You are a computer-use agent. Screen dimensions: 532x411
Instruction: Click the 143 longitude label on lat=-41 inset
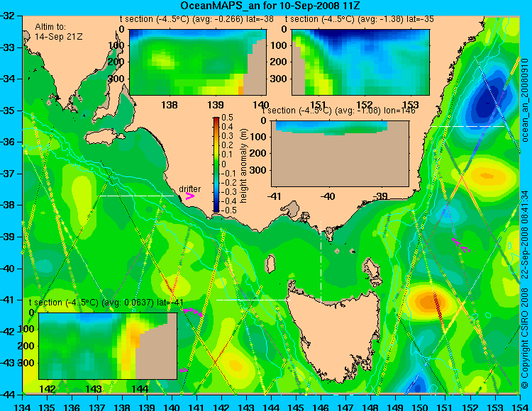tap(94, 388)
